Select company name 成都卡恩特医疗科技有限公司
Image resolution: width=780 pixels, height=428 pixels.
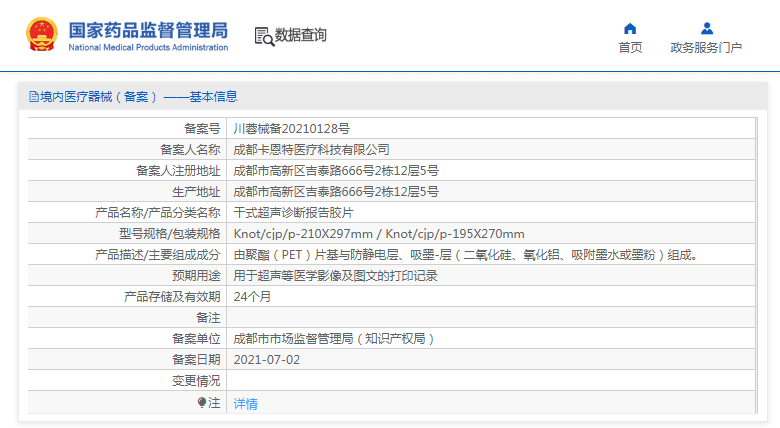pos(311,150)
